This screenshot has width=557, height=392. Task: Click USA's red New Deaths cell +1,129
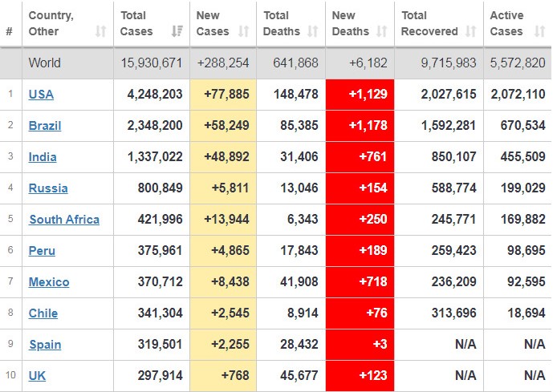pos(360,95)
